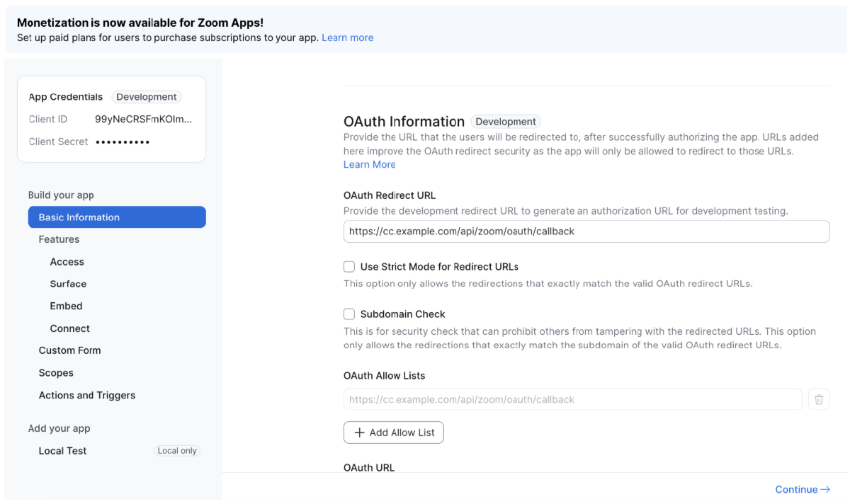Open the Learn more link in the monetization banner

click(x=348, y=38)
